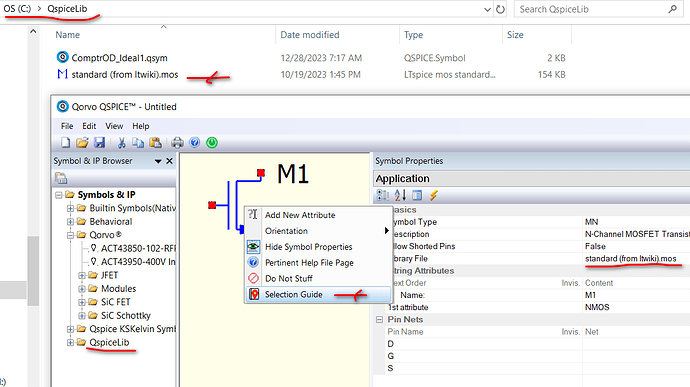
Task: Choose Add New Attribute from context menu
Action: (318, 215)
